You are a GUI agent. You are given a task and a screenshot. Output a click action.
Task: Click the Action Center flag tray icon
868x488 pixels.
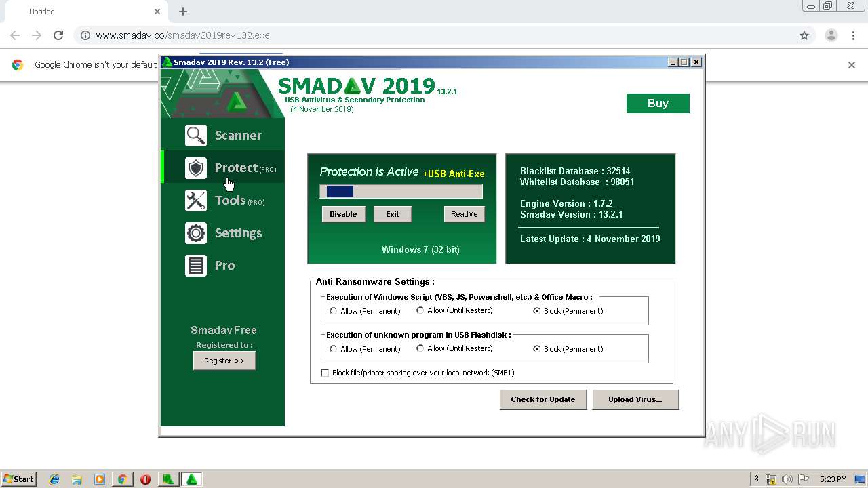pyautogui.click(x=804, y=479)
